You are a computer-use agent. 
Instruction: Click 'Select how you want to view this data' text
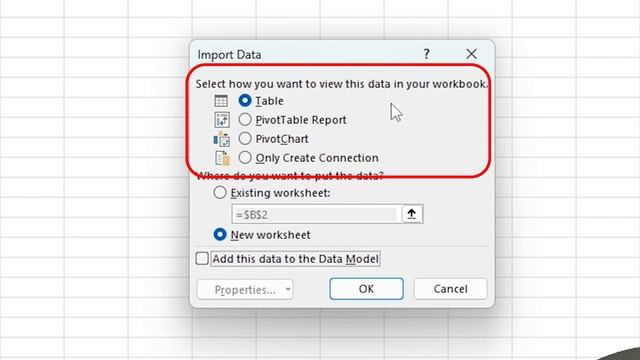pyautogui.click(x=342, y=84)
